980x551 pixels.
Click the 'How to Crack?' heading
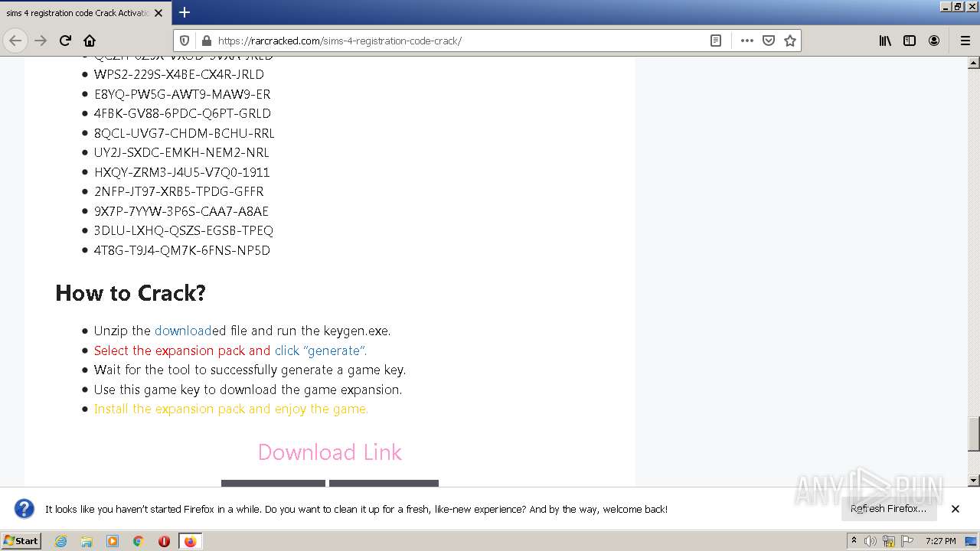coord(130,293)
